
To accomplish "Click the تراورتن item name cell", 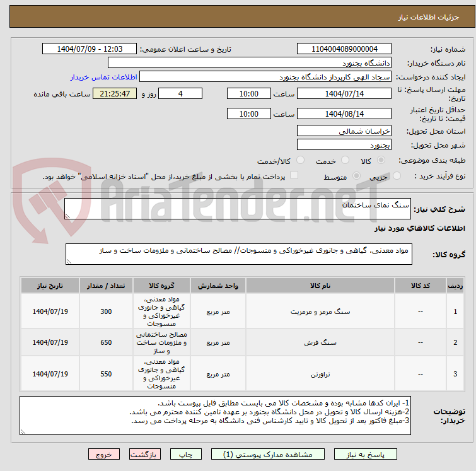I will click(x=320, y=374).
